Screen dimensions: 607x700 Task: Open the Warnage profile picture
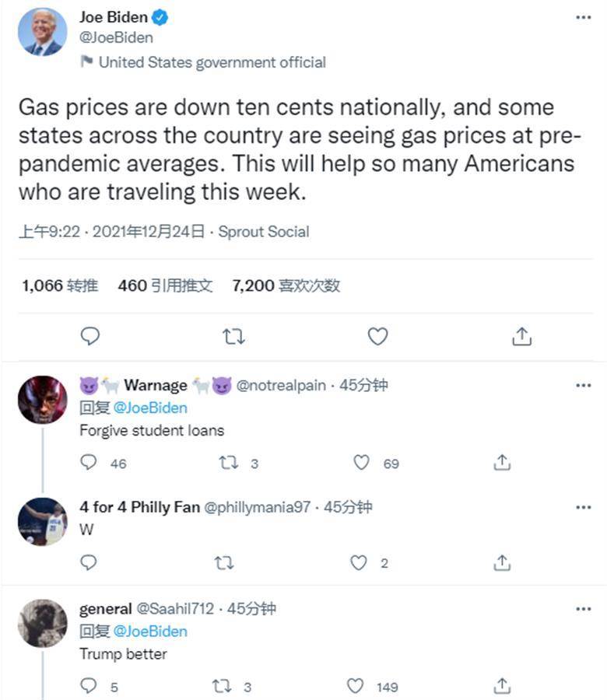click(x=43, y=400)
